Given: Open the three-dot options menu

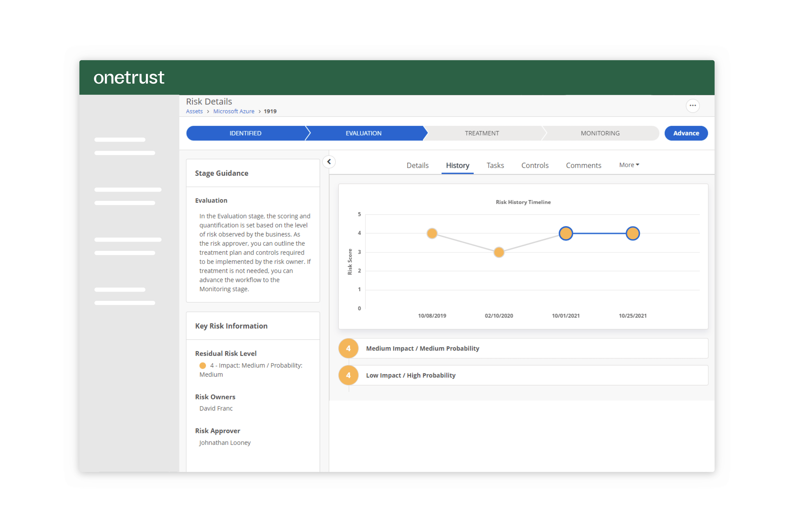Looking at the screenshot, I should 692,106.
